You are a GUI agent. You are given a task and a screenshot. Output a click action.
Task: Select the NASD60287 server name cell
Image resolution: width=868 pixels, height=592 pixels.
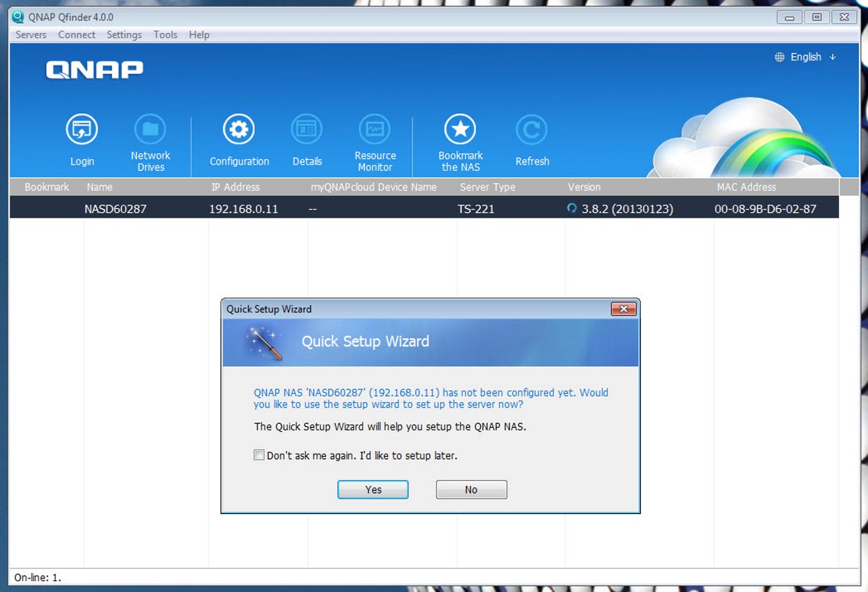pos(115,209)
